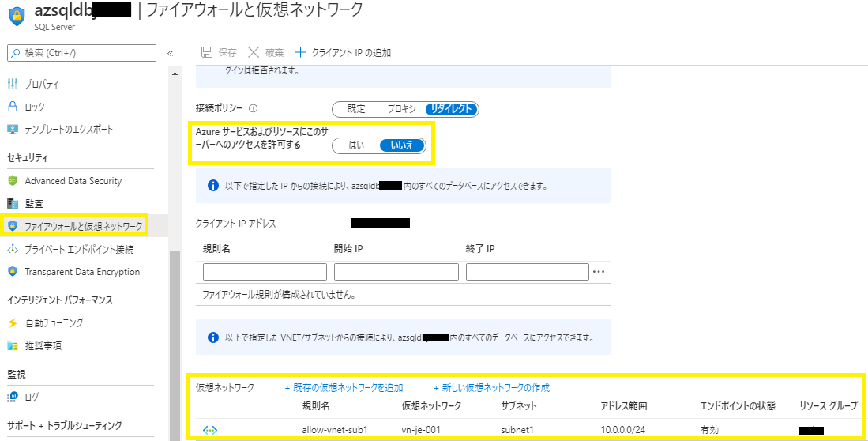Screen dimensions: 868x441
Task: Click エンドポイントの状態 column header
Action: click(x=738, y=406)
